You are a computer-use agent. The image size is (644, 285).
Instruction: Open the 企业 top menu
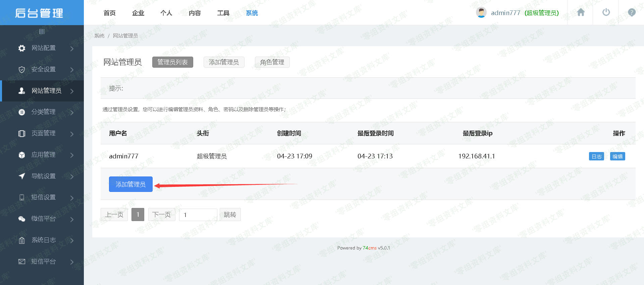pyautogui.click(x=138, y=13)
